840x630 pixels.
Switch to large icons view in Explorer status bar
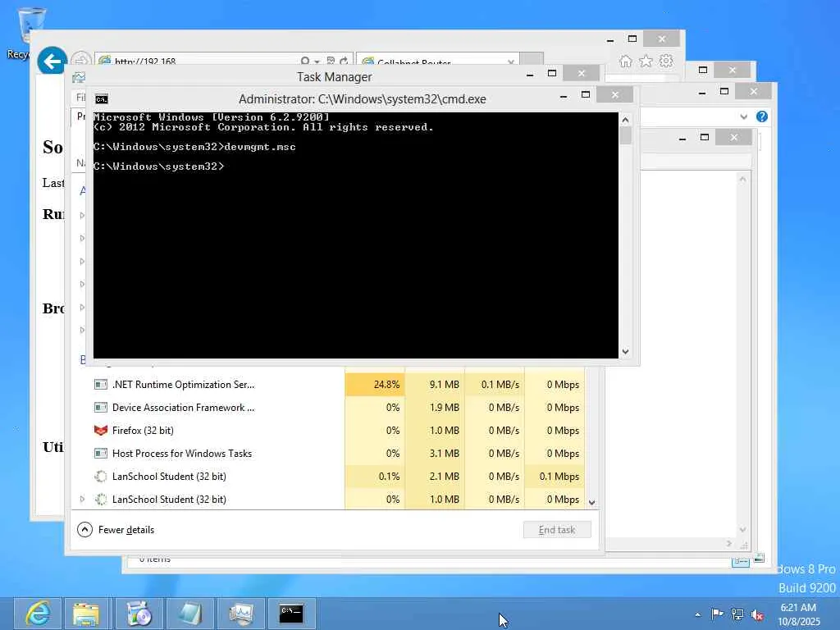point(759,558)
